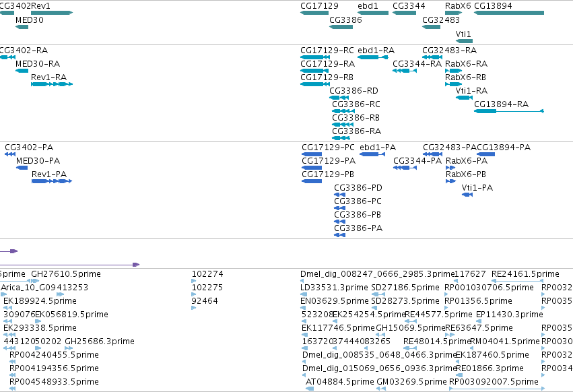Click the AT04884.5prime EST label

click(x=340, y=382)
